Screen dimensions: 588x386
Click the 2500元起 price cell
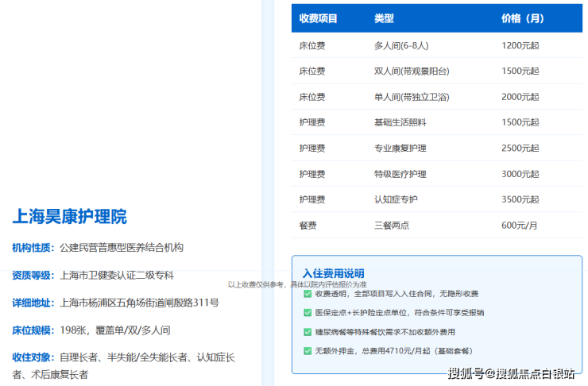coord(520,149)
